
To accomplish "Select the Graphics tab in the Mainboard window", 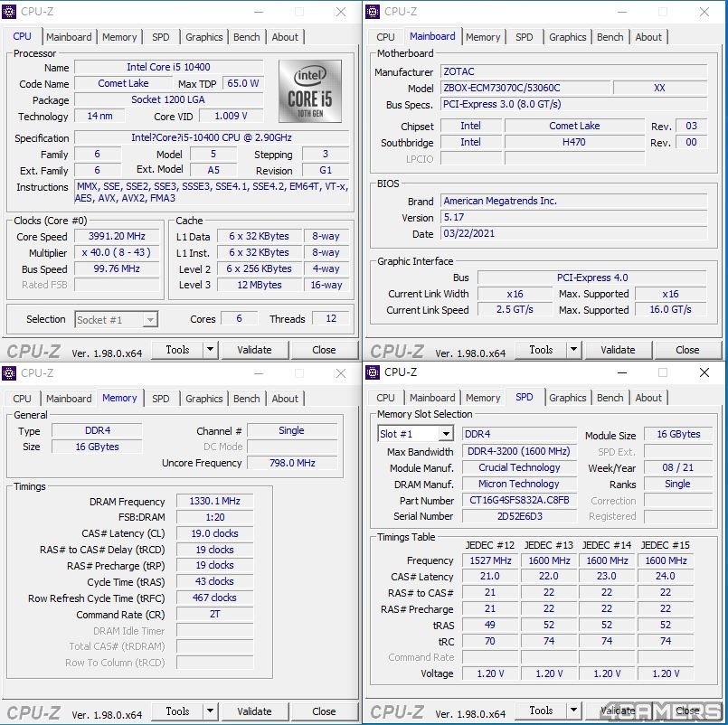I will [568, 37].
